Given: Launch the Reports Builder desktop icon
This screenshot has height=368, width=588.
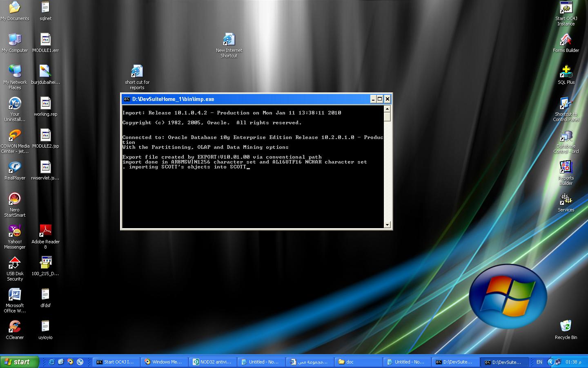Looking at the screenshot, I should [566, 169].
